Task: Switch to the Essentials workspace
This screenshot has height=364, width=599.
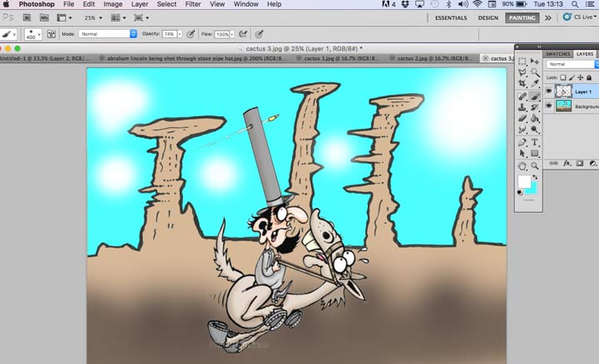Action: tap(451, 17)
